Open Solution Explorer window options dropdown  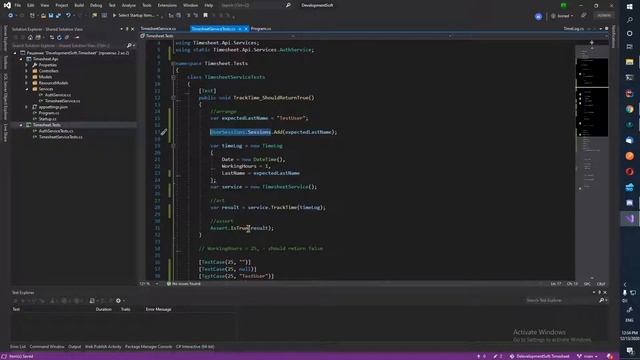pyautogui.click(x=122, y=29)
